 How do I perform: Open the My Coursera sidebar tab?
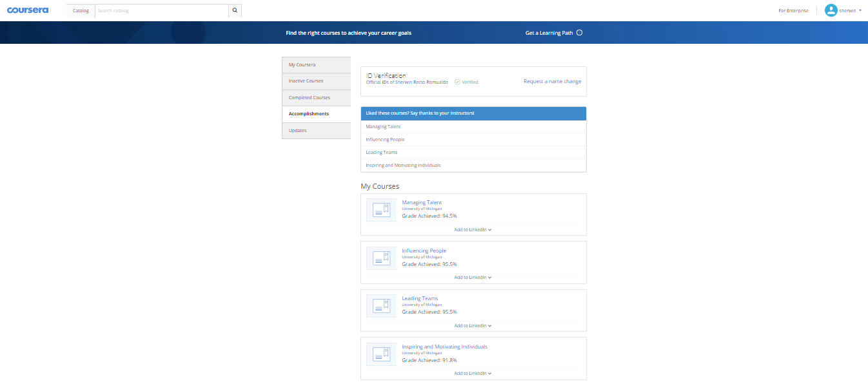pyautogui.click(x=316, y=65)
